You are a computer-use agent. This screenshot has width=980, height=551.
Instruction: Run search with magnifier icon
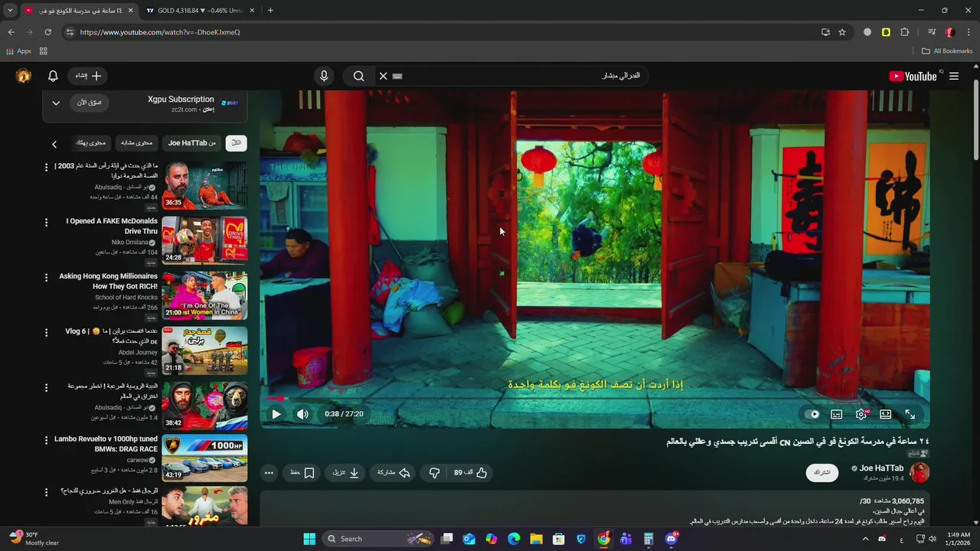click(358, 76)
